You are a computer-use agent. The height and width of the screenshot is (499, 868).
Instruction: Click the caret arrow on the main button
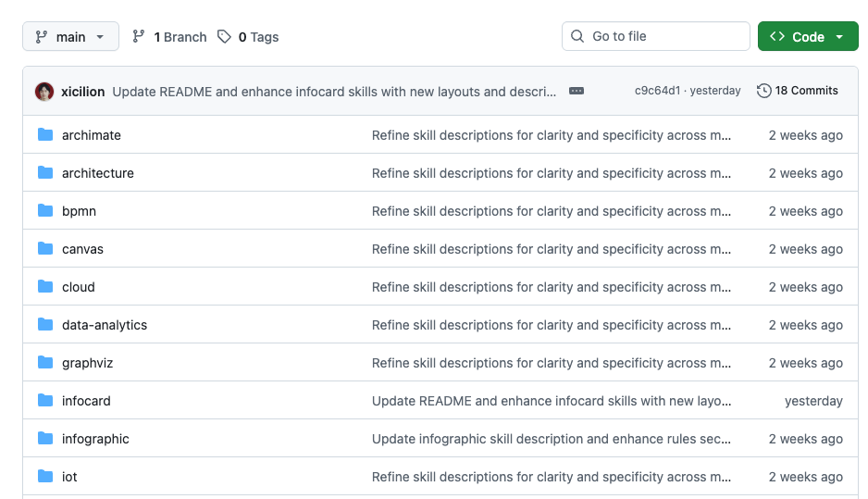point(100,37)
